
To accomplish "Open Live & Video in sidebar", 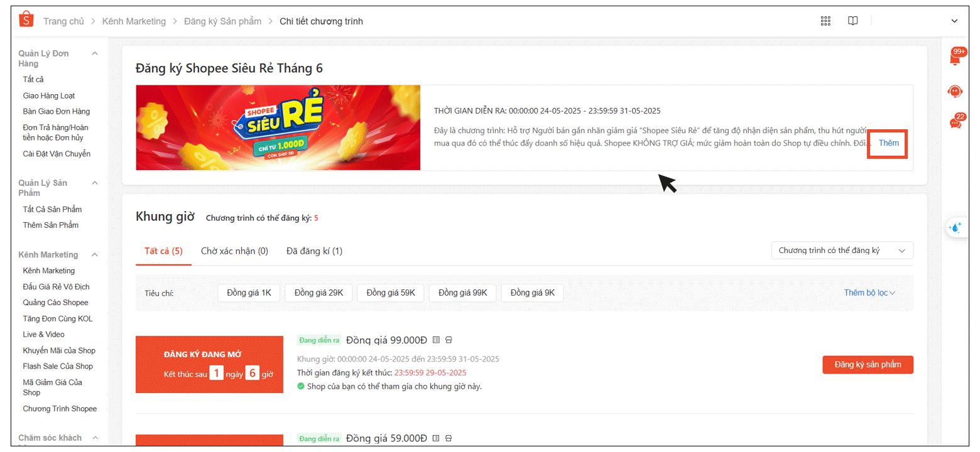I will pos(43,335).
